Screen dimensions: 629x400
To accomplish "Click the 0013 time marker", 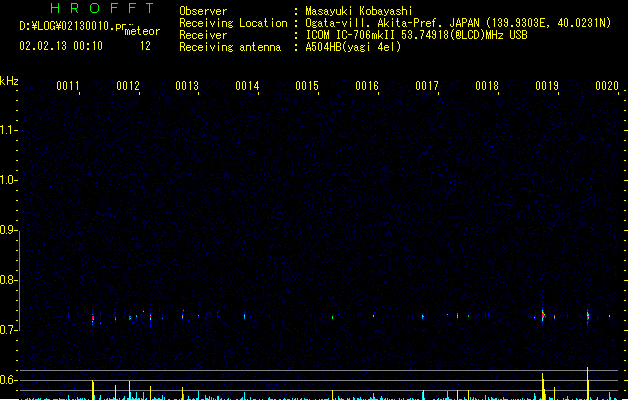I will [x=187, y=86].
